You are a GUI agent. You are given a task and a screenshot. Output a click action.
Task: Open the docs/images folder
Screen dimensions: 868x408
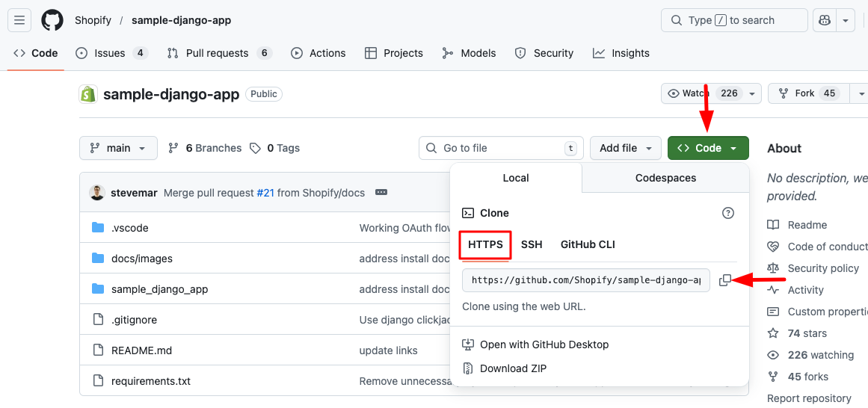pyautogui.click(x=142, y=259)
